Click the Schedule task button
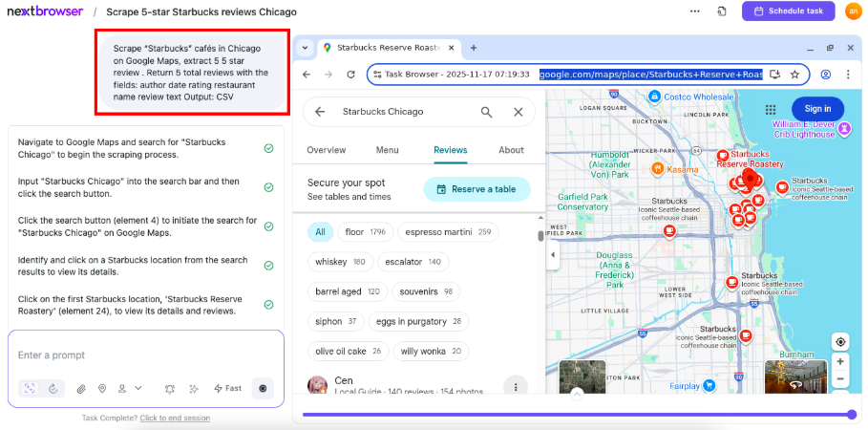 [789, 11]
